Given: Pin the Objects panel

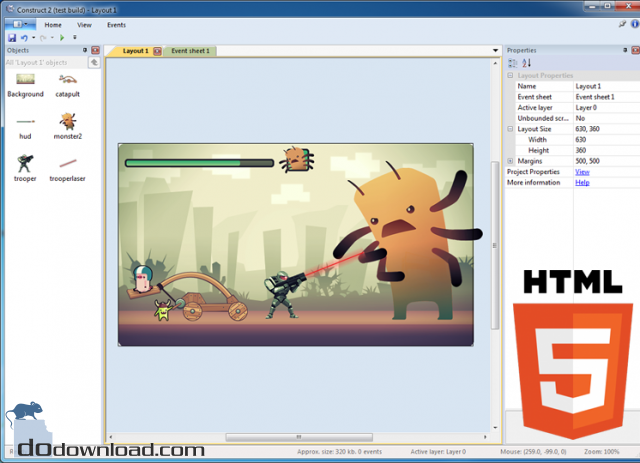Looking at the screenshot, I should click(x=85, y=50).
